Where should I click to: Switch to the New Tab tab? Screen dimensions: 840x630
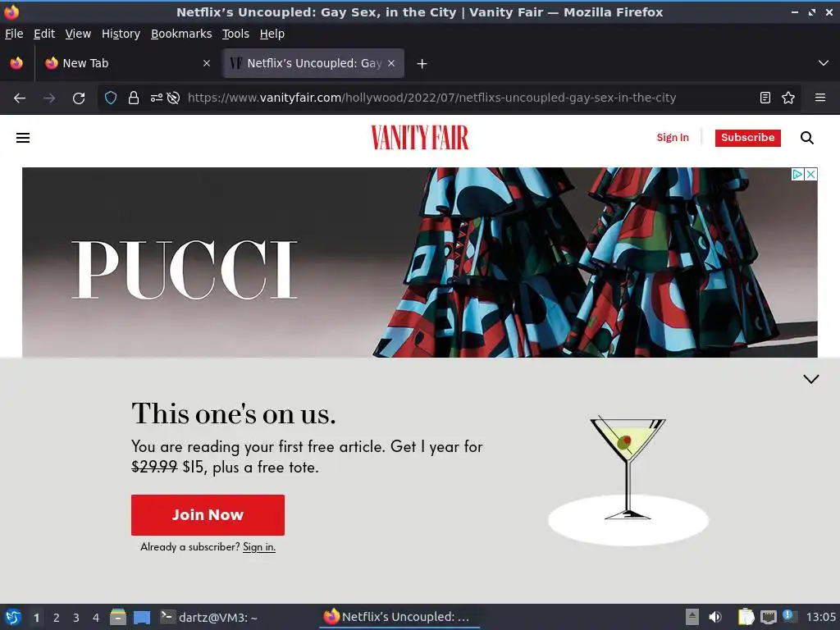[x=127, y=63]
